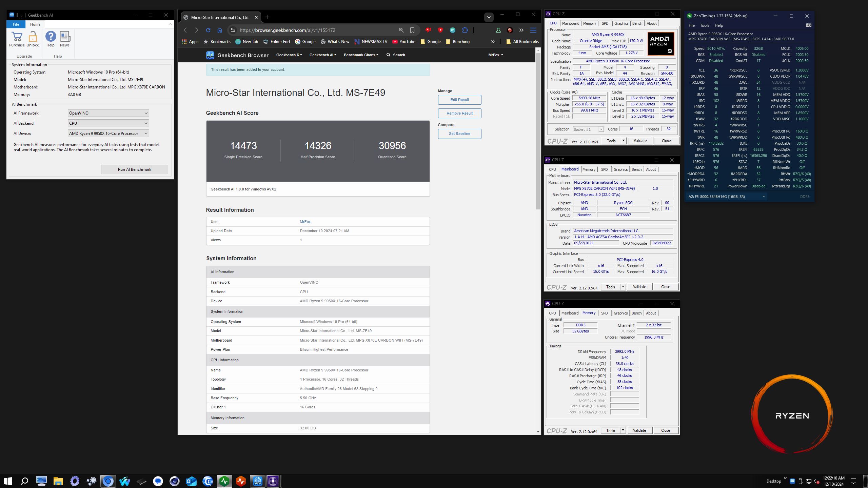
Task: Click the Remove Result button
Action: coord(459,113)
